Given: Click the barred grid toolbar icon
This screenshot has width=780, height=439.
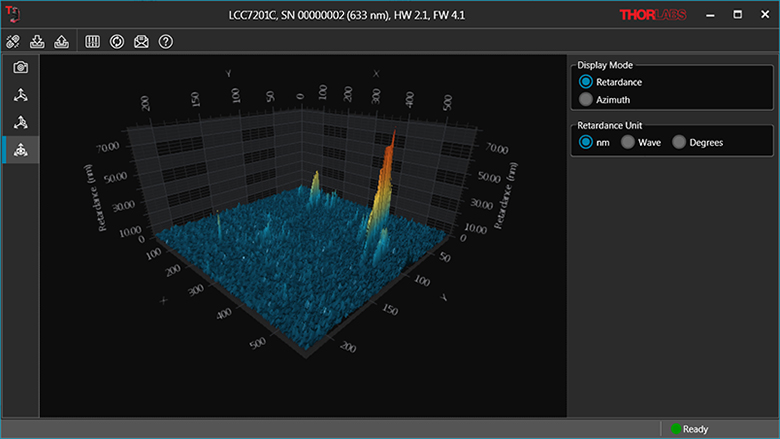Looking at the screenshot, I should pyautogui.click(x=93, y=41).
